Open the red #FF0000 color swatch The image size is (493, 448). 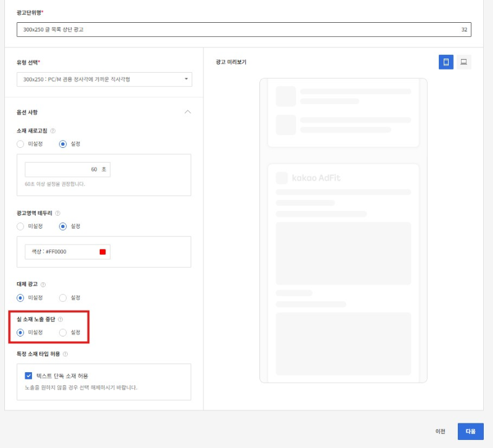(102, 252)
